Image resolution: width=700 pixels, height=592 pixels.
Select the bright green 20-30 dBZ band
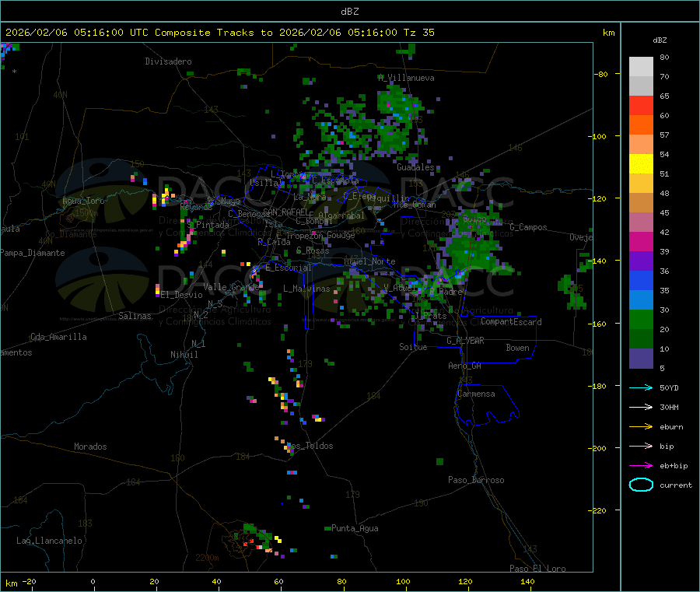pyautogui.click(x=641, y=319)
